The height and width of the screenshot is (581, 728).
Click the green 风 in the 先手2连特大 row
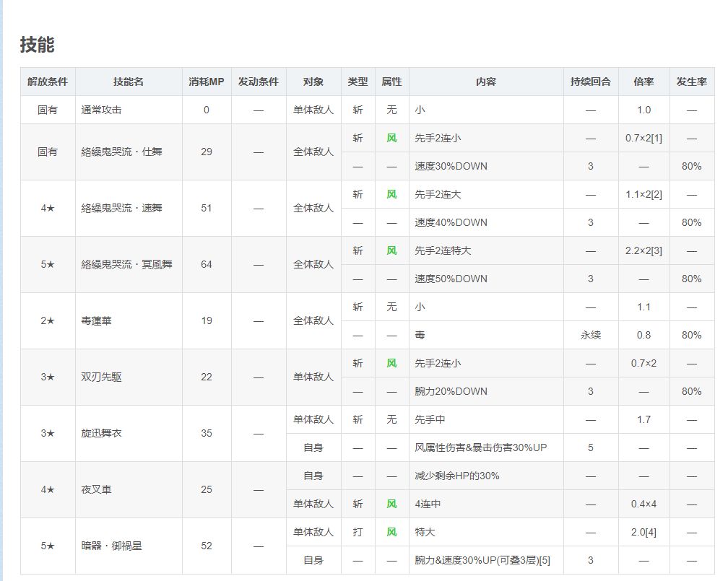pyautogui.click(x=392, y=250)
